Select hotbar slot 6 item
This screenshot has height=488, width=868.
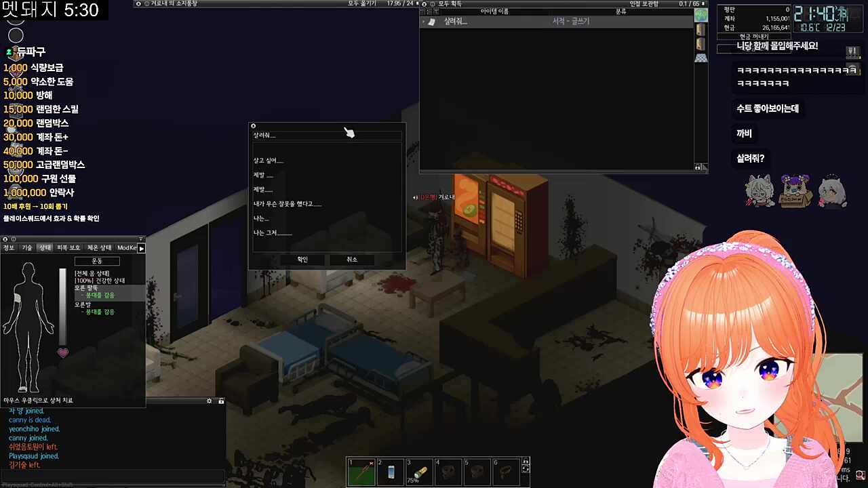(506, 472)
